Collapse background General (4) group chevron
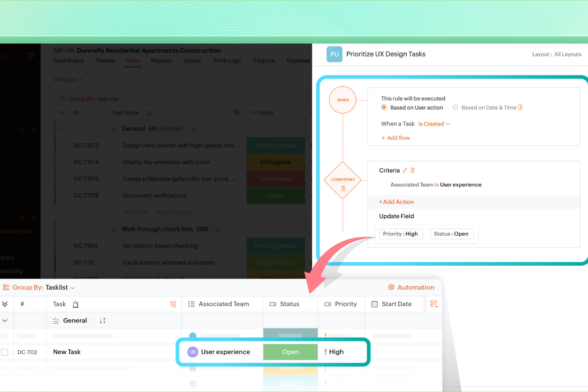The width and height of the screenshot is (588, 392). [x=62, y=129]
